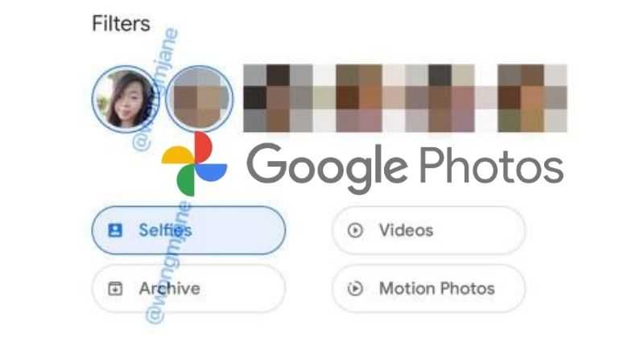
Task: Click the Motion Photos icon
Action: pyautogui.click(x=355, y=288)
